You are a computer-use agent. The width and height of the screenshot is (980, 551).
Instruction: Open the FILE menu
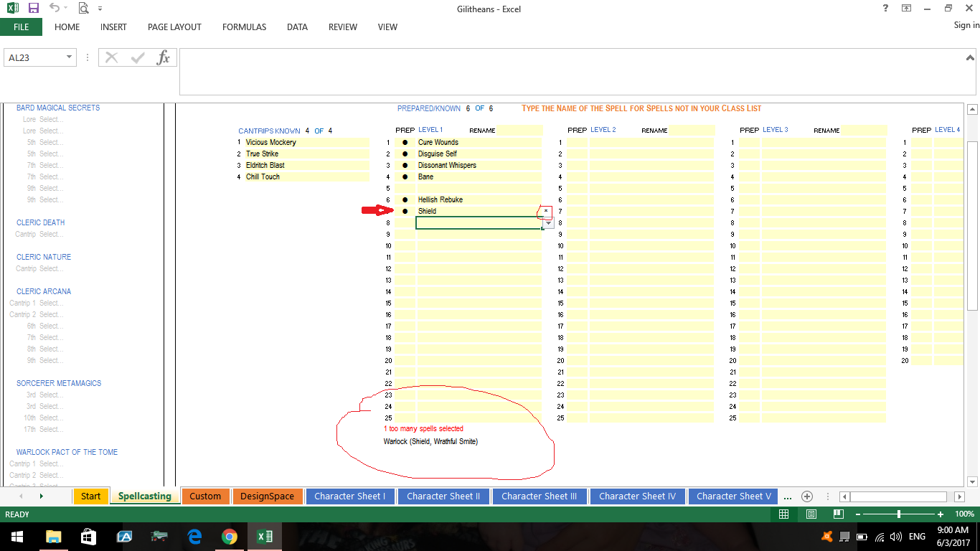(21, 27)
